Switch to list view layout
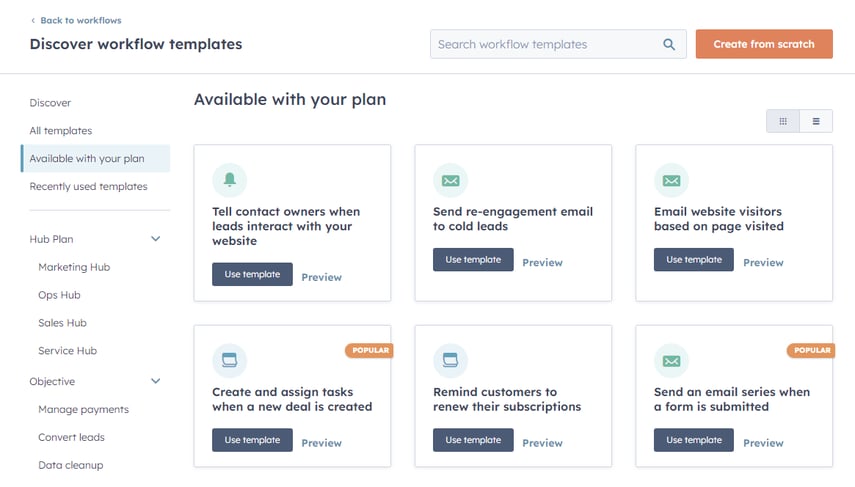Viewport: 855px width, 487px height. click(x=816, y=121)
